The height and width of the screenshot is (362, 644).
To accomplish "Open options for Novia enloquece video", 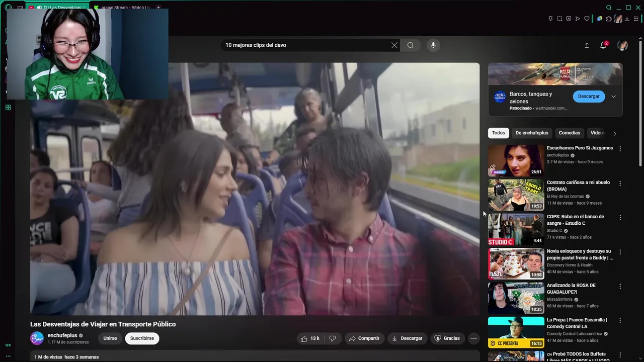I will click(x=620, y=252).
